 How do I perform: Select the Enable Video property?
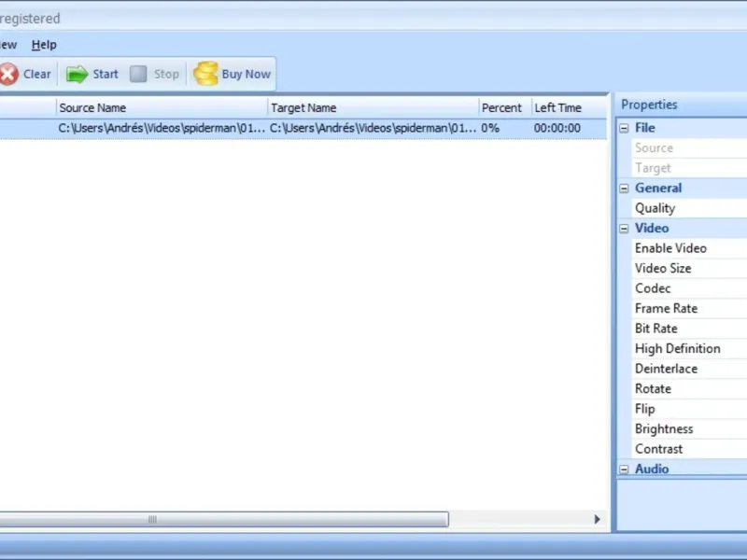690,248
